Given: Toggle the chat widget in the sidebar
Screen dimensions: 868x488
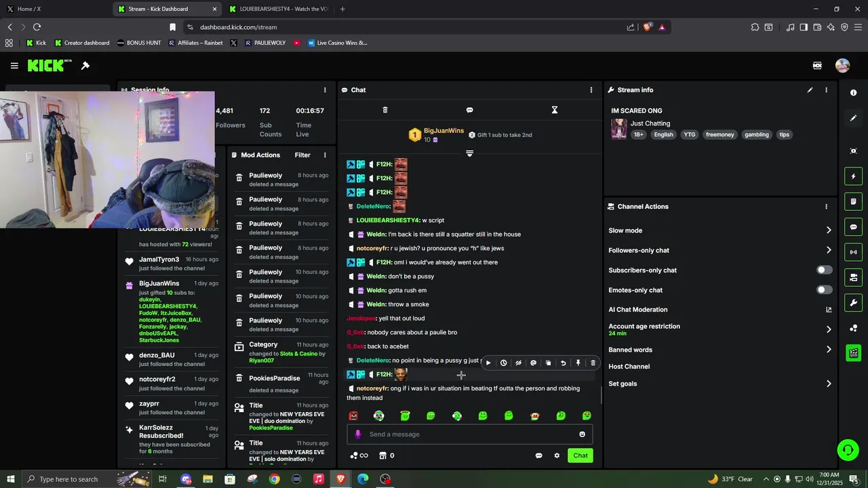Looking at the screenshot, I should [853, 227].
